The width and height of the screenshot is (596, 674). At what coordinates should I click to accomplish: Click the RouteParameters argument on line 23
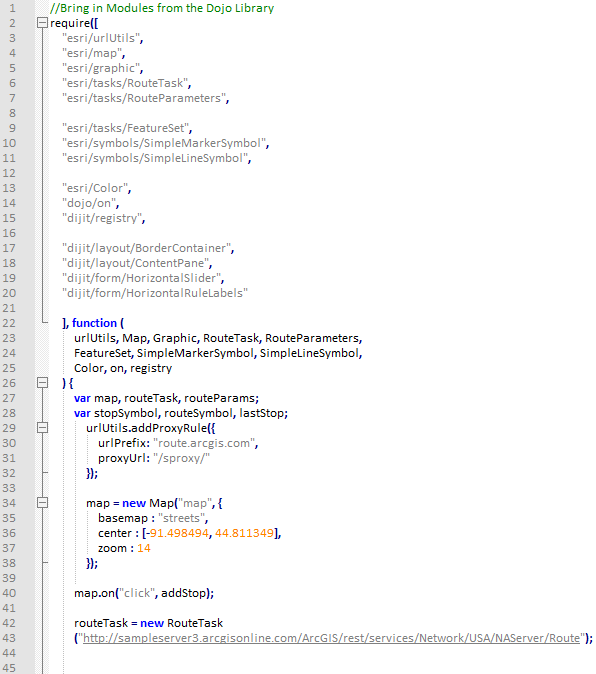(312, 338)
